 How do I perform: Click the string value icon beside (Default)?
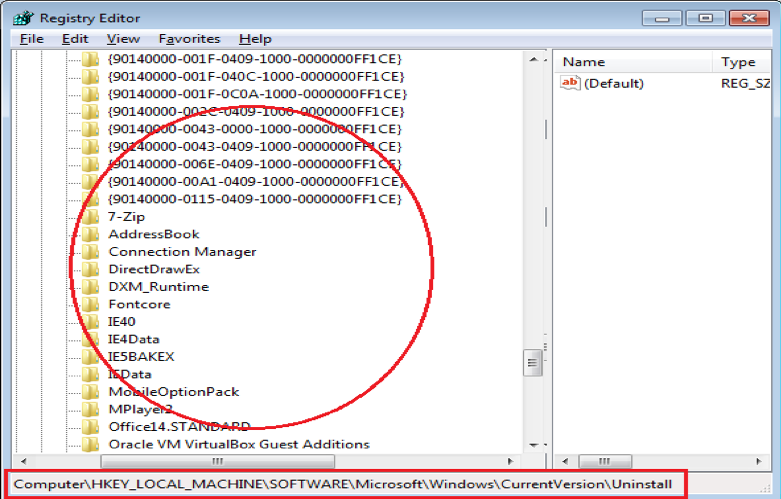(571, 83)
